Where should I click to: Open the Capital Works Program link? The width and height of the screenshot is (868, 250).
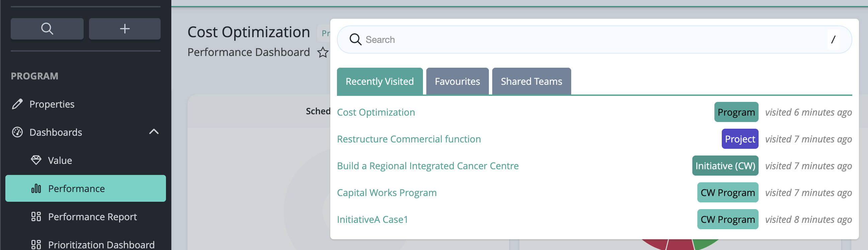coord(387,192)
